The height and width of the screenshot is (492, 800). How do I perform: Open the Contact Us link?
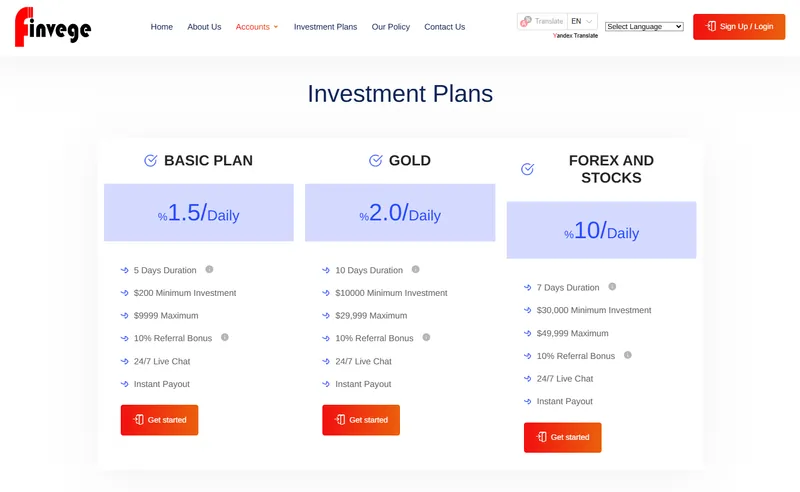[x=444, y=27]
